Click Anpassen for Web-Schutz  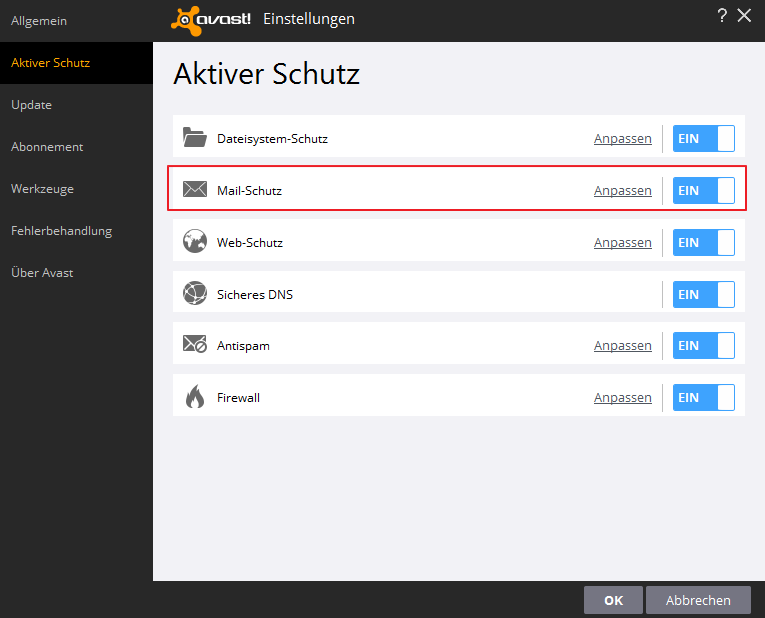[623, 243]
